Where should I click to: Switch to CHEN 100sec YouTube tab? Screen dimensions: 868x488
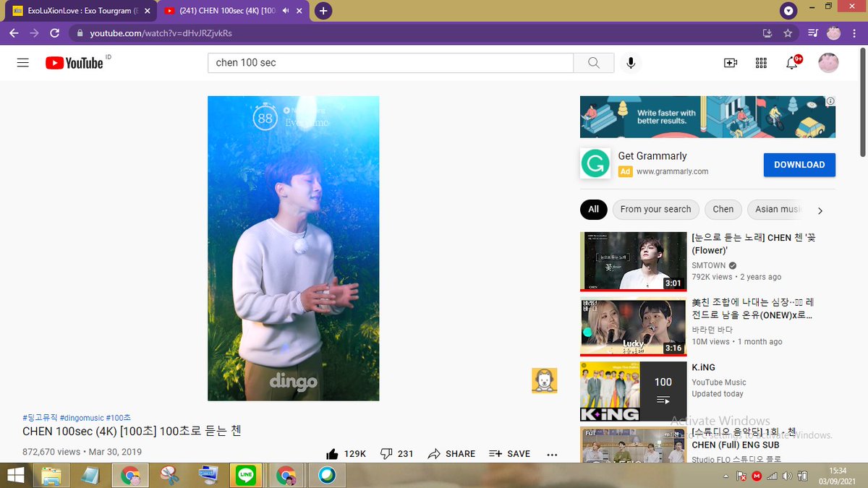pos(231,11)
